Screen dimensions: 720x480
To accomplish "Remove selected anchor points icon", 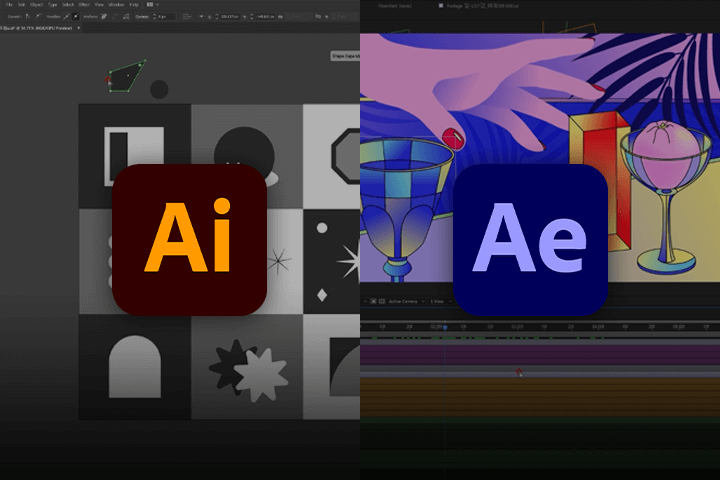I will (x=104, y=17).
